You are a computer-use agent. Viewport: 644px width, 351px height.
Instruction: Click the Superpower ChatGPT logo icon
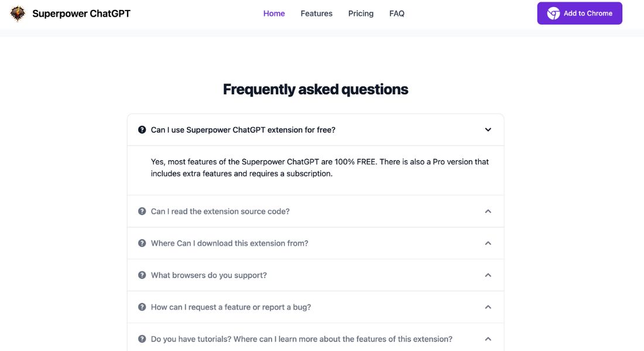(x=18, y=13)
